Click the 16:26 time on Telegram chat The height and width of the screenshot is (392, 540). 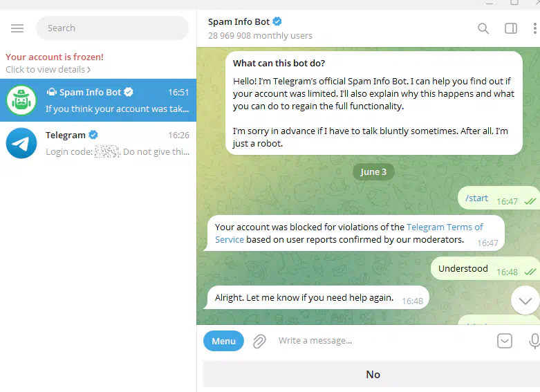tap(179, 135)
